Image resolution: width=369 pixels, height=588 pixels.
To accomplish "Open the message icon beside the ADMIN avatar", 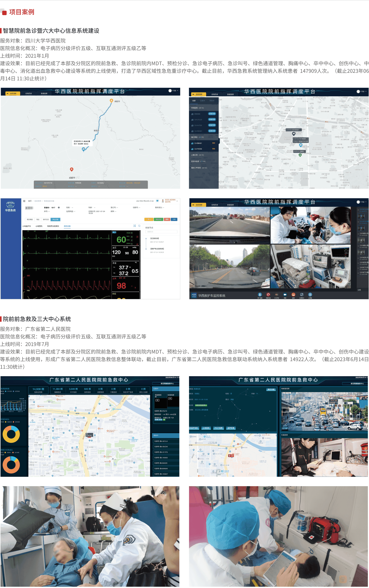I will pos(157,201).
